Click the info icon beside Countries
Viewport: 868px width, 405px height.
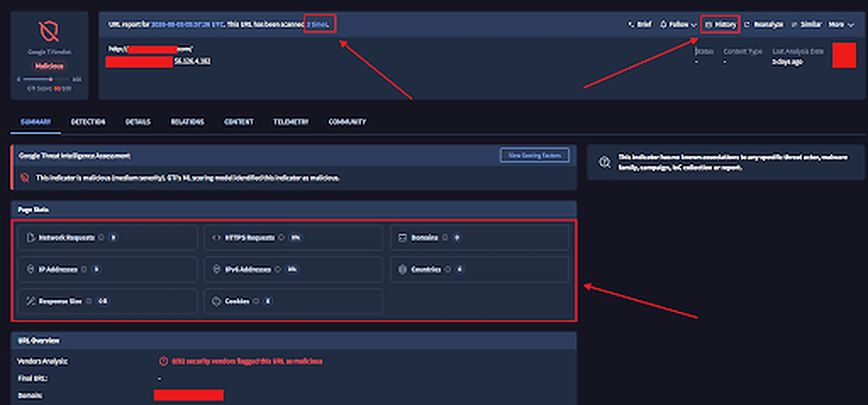(x=448, y=269)
